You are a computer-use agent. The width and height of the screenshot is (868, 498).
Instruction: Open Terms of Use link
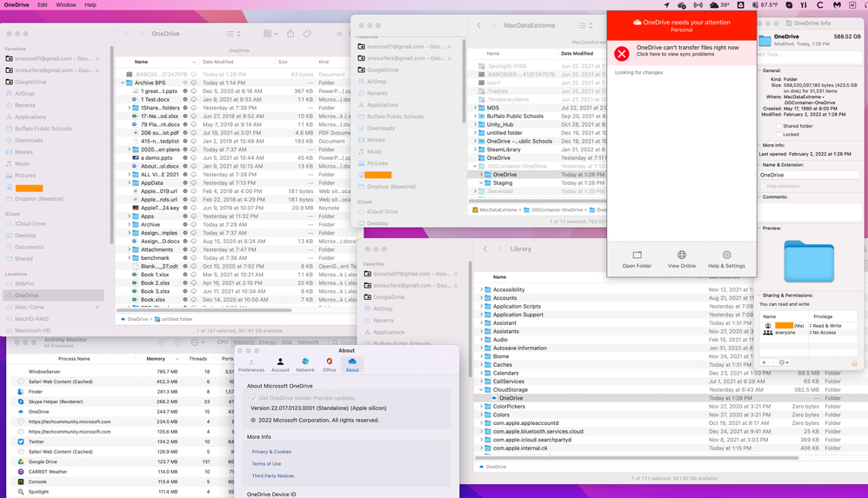click(x=266, y=464)
